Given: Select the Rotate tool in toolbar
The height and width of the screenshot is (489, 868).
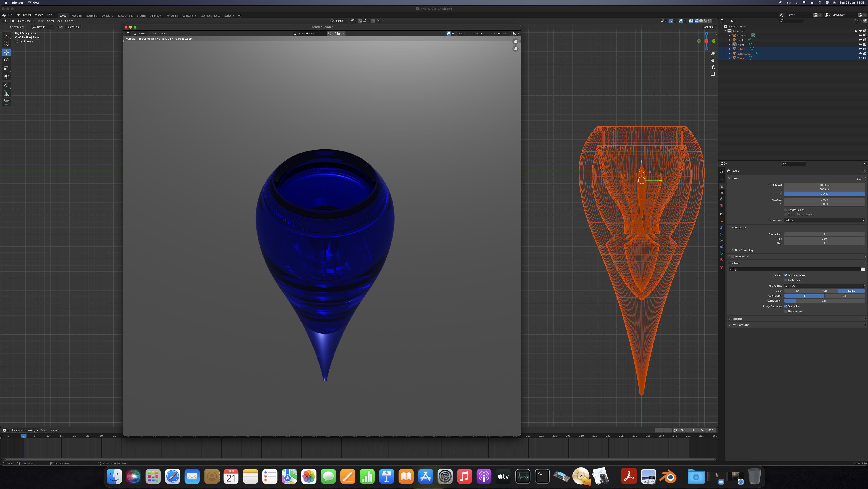Looking at the screenshot, I should point(6,60).
